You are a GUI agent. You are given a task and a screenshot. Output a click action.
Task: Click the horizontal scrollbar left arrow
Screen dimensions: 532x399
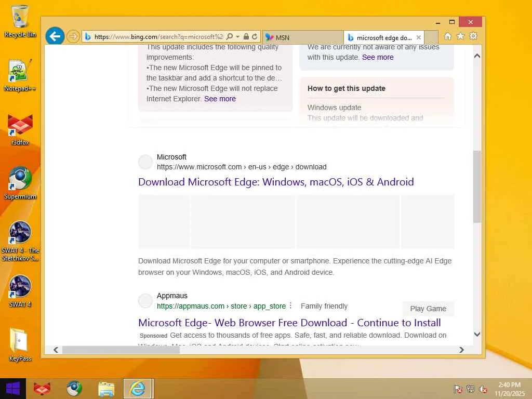(56, 350)
